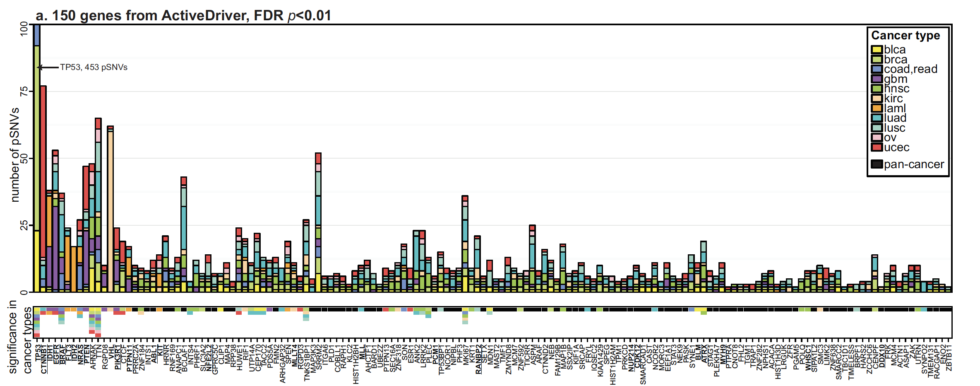This screenshot has width=980, height=386.
Task: Click the mostly red CTNNB1 bar
Action: coord(43,189)
